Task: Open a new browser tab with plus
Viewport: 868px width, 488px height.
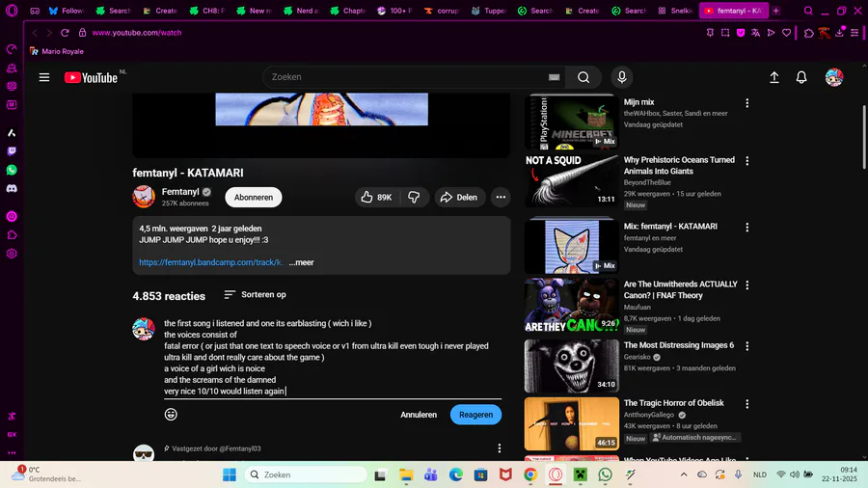Action: (776, 11)
